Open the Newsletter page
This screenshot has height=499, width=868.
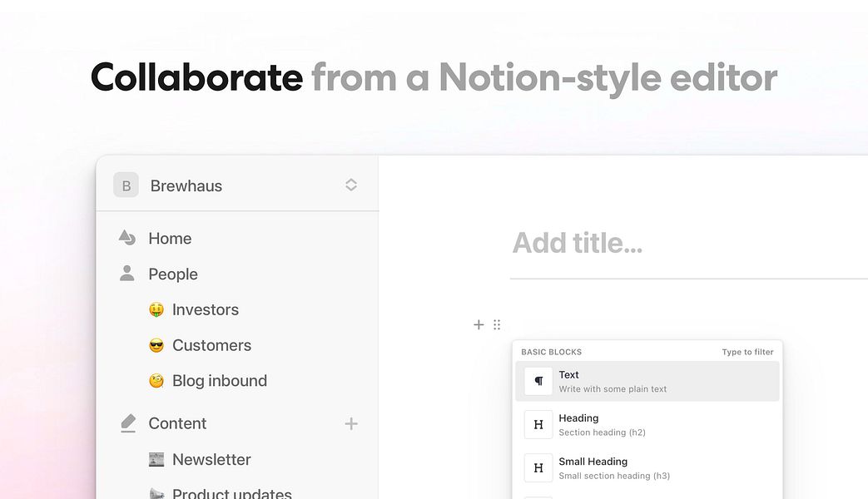[x=211, y=459]
